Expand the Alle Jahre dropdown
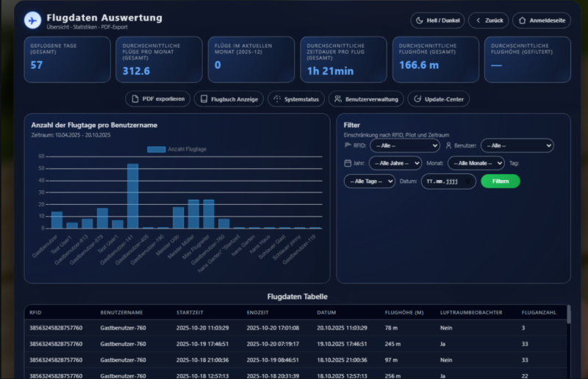The height and width of the screenshot is (379, 588). tap(395, 163)
